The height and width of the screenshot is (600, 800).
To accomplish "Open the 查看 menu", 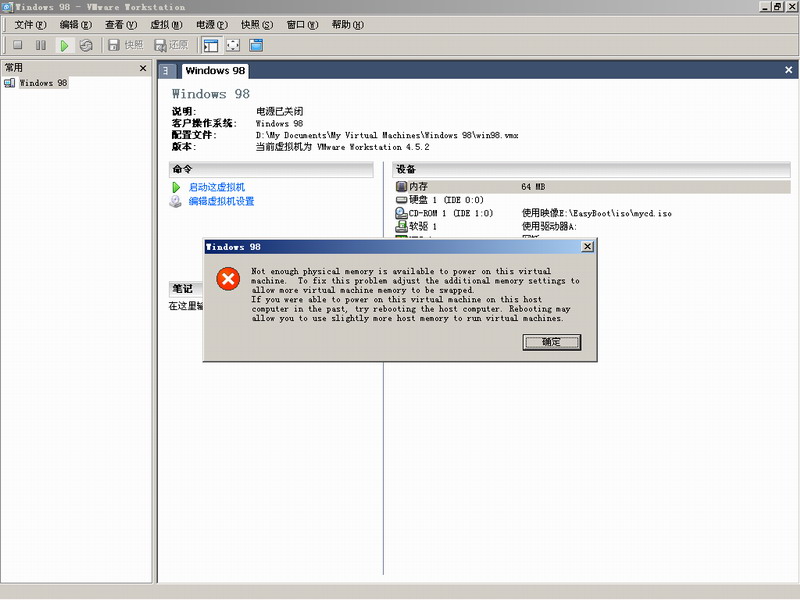I will (x=121, y=24).
